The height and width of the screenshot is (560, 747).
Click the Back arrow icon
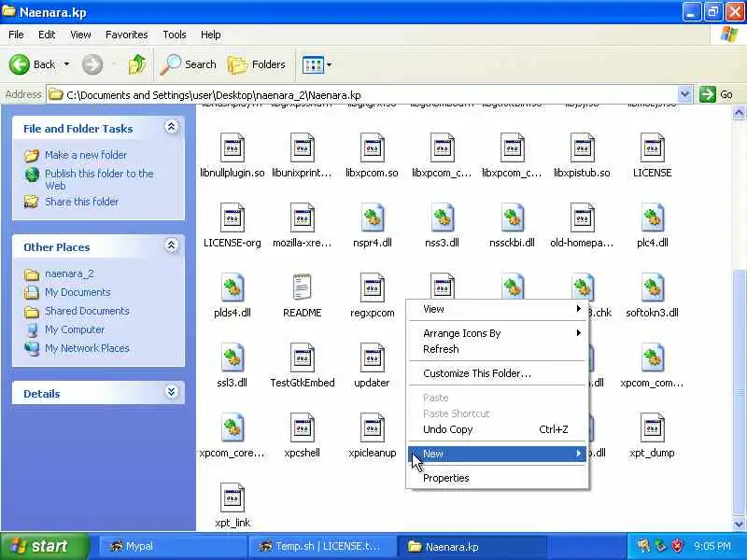[x=19, y=64]
